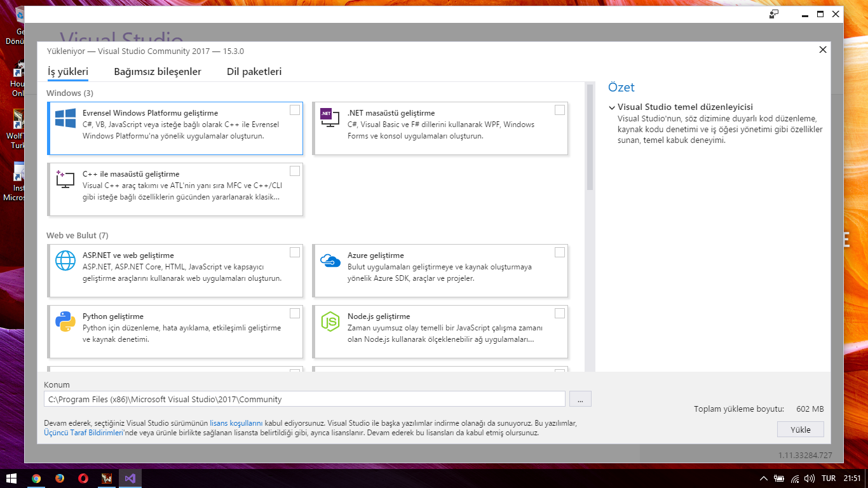Click the battery icon in system tray
868x488 pixels.
(779, 478)
